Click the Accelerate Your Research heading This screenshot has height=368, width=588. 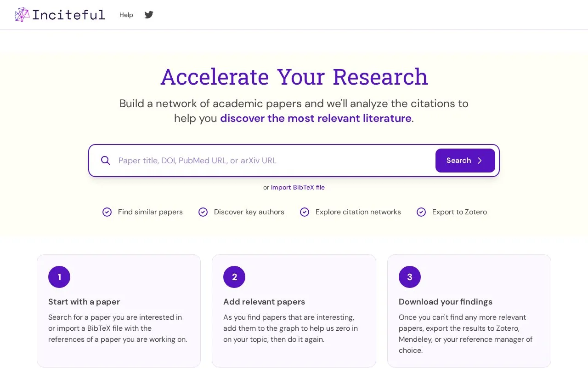(x=294, y=77)
